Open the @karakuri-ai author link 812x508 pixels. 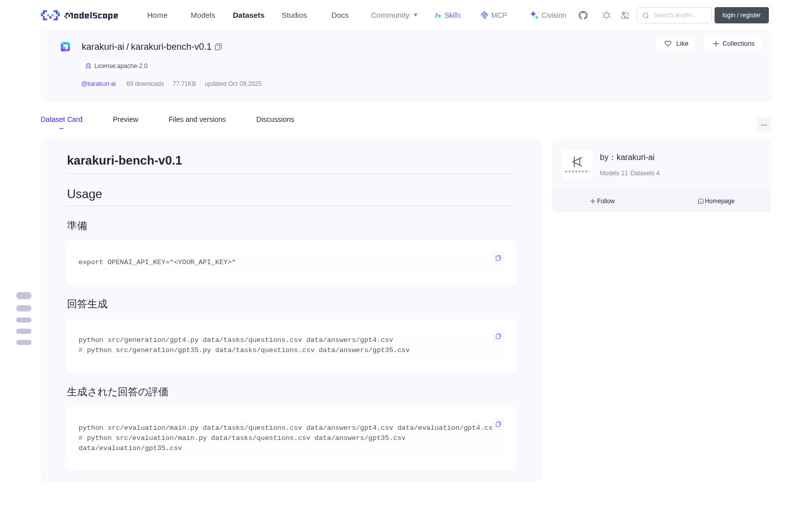click(x=98, y=84)
